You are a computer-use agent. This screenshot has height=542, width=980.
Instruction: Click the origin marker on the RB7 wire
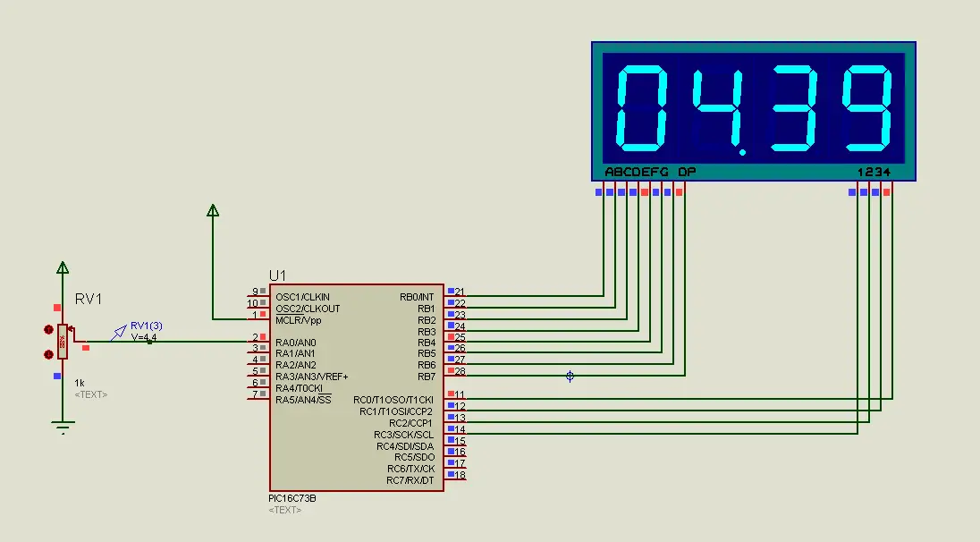[570, 376]
